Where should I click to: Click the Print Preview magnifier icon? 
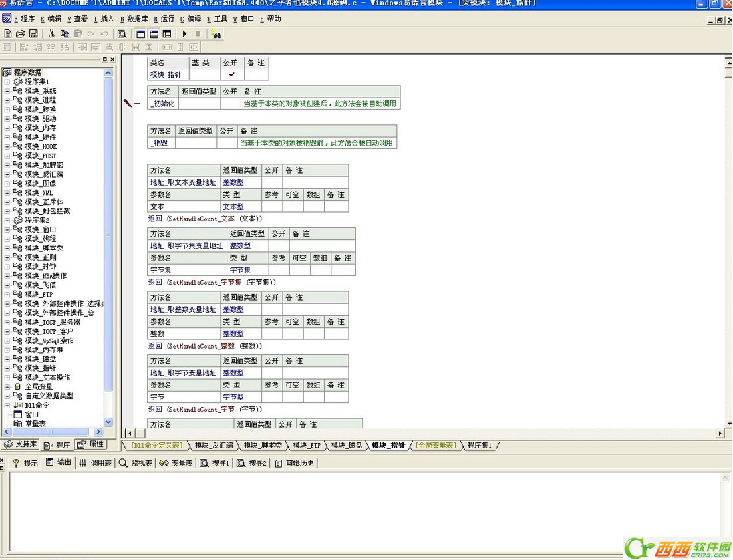tap(122, 33)
